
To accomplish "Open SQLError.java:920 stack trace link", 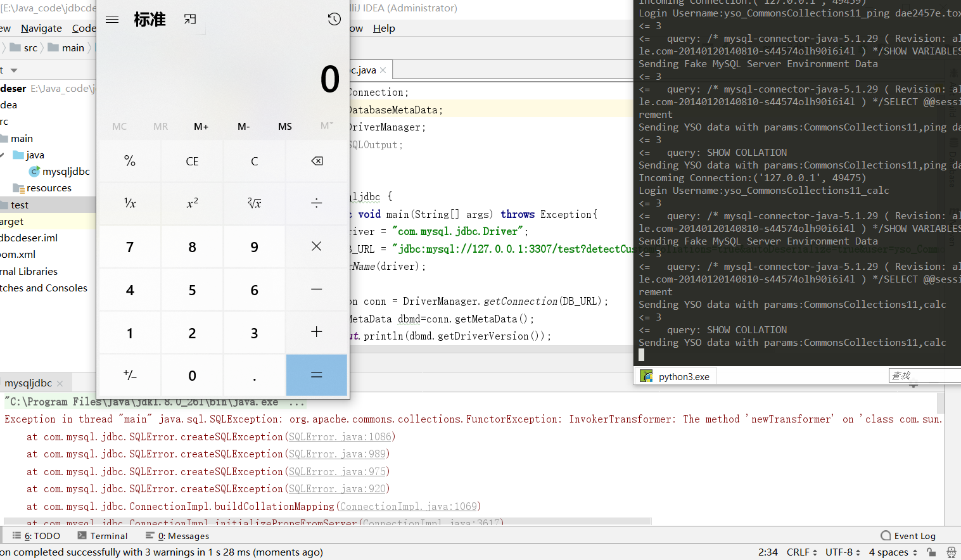I will [337, 488].
